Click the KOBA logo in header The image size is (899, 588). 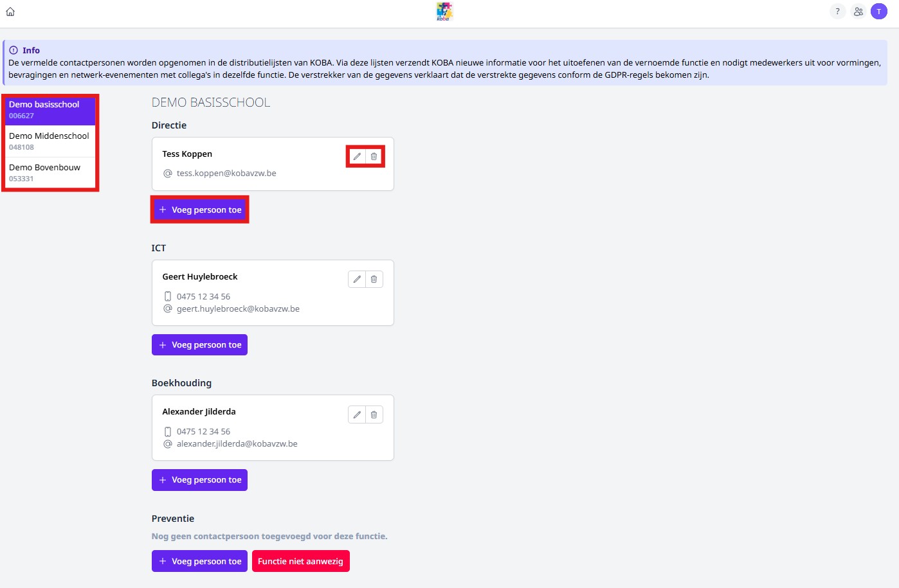(444, 12)
